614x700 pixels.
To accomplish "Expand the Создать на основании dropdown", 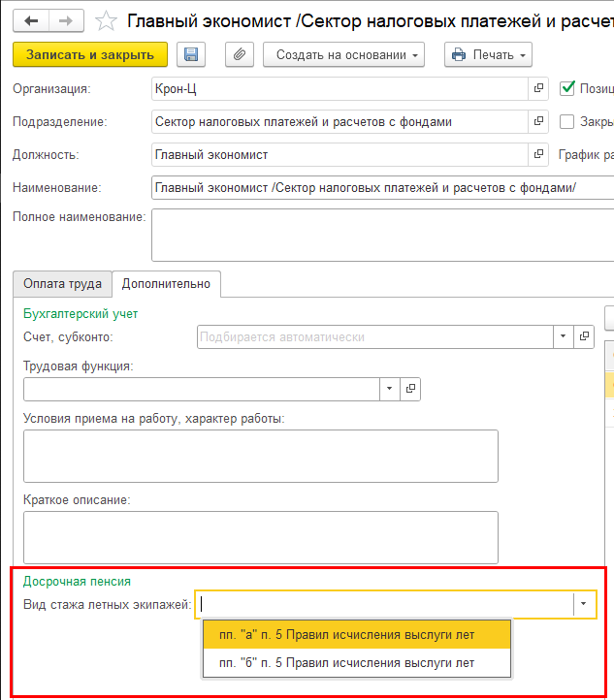I will (x=344, y=55).
